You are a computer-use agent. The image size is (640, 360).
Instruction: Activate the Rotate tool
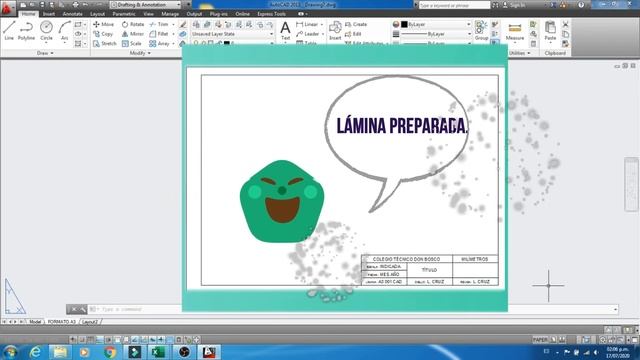click(133, 24)
